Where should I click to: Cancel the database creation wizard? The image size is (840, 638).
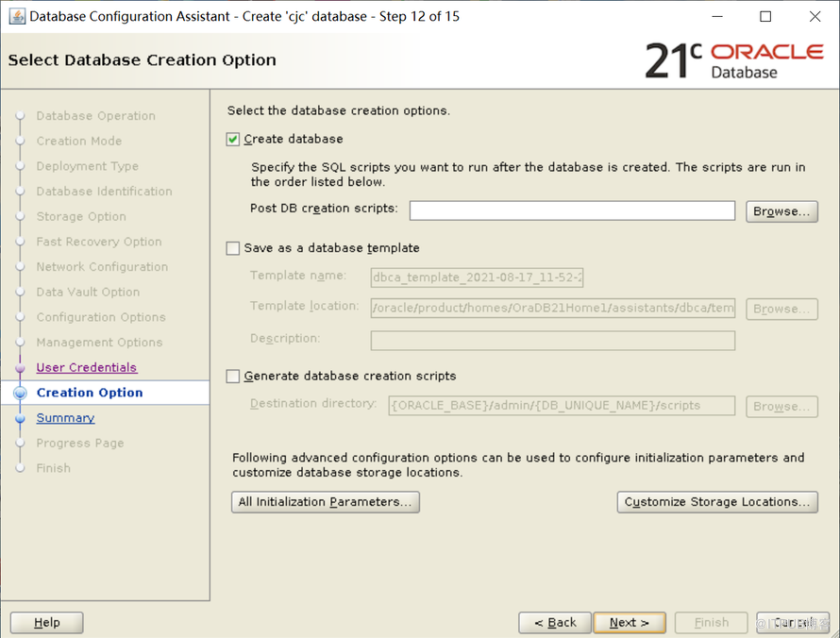793,623
